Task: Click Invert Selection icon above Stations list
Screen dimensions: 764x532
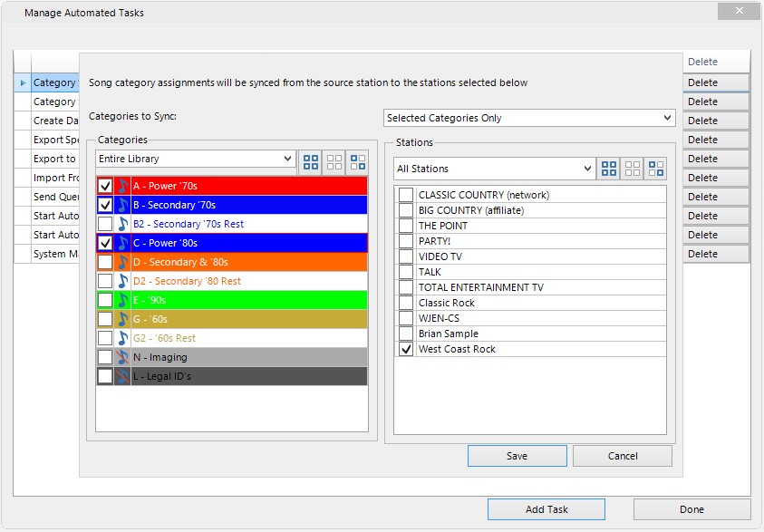Action: point(654,168)
